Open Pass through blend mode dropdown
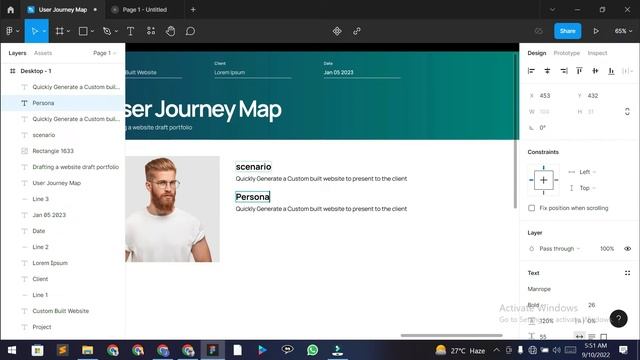The height and width of the screenshot is (360, 640). (x=560, y=249)
